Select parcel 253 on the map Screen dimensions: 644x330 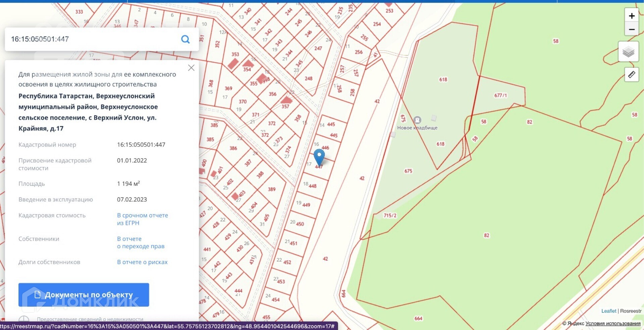click(x=389, y=11)
